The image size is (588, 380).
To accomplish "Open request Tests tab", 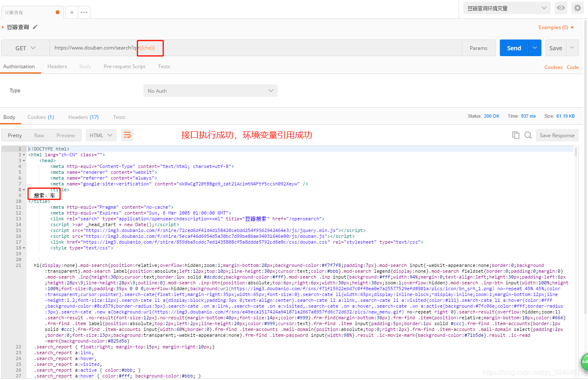I will (164, 67).
